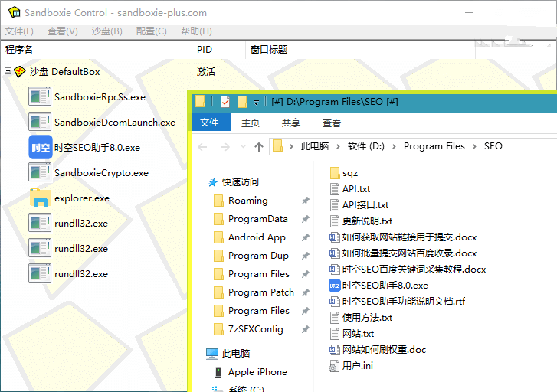The width and height of the screenshot is (557, 392).
Task: Click the DefaultBox sandbox icon
Action: (x=20, y=72)
